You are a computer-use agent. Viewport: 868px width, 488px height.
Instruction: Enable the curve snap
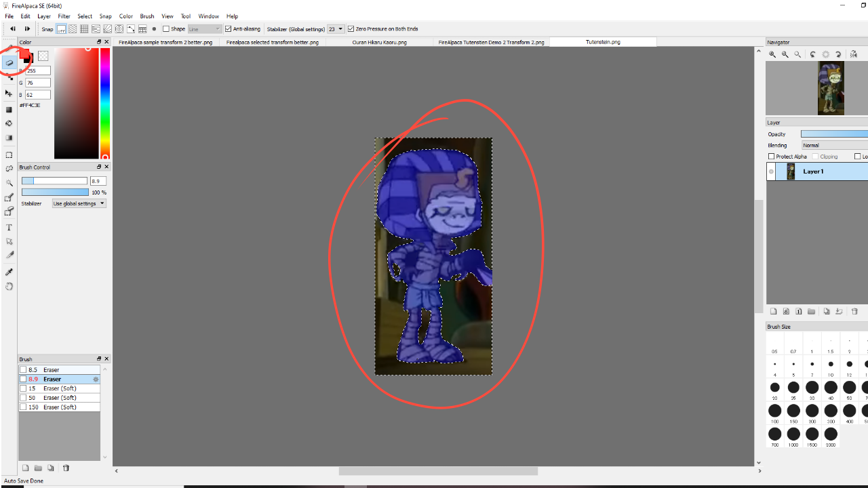(x=130, y=29)
